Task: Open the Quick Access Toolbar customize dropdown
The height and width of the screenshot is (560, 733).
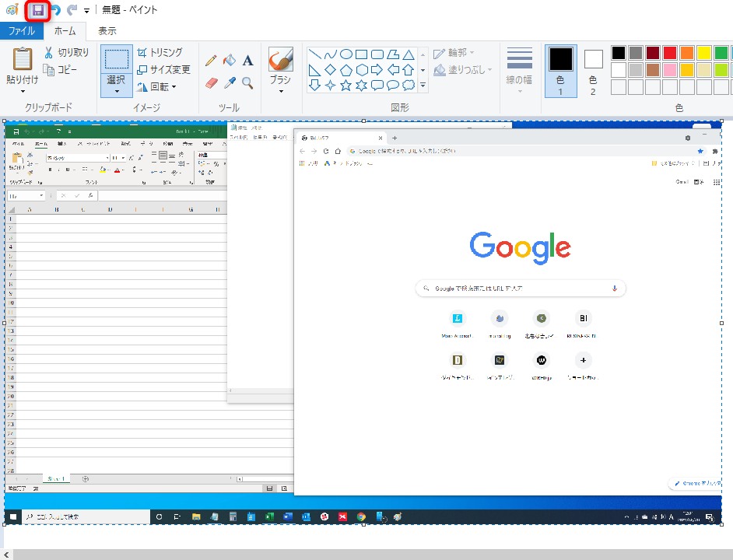Action: [x=86, y=10]
